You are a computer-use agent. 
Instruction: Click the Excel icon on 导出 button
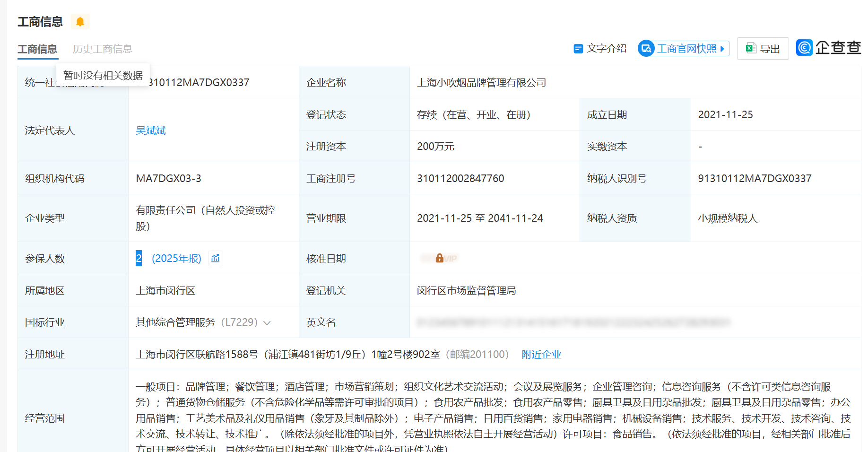(x=751, y=48)
